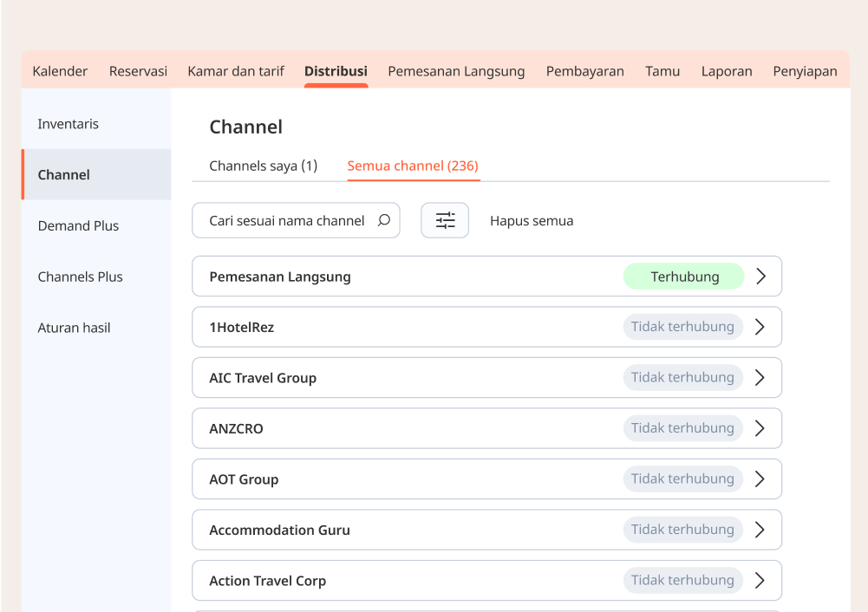
Task: Expand AIC Travel Group row arrow
Action: point(760,378)
